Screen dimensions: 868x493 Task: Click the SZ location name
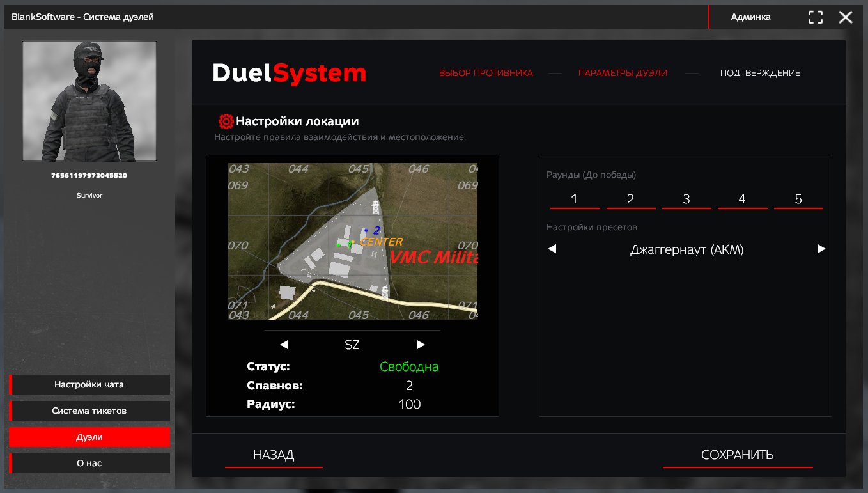point(352,345)
